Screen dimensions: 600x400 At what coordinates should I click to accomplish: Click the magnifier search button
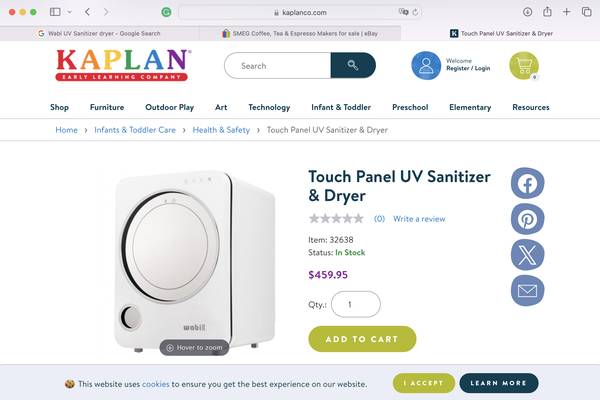[x=353, y=65]
